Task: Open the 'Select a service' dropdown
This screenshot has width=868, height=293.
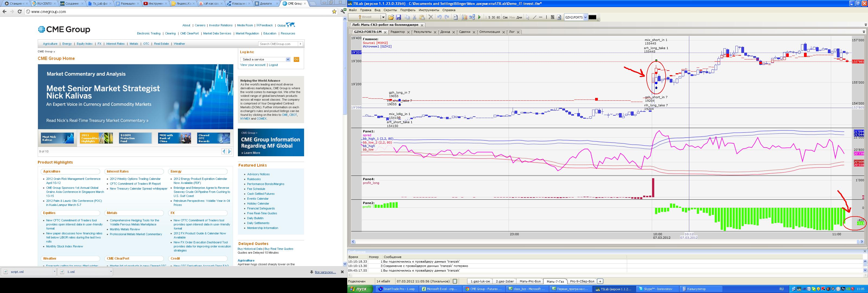Action: 265,59
